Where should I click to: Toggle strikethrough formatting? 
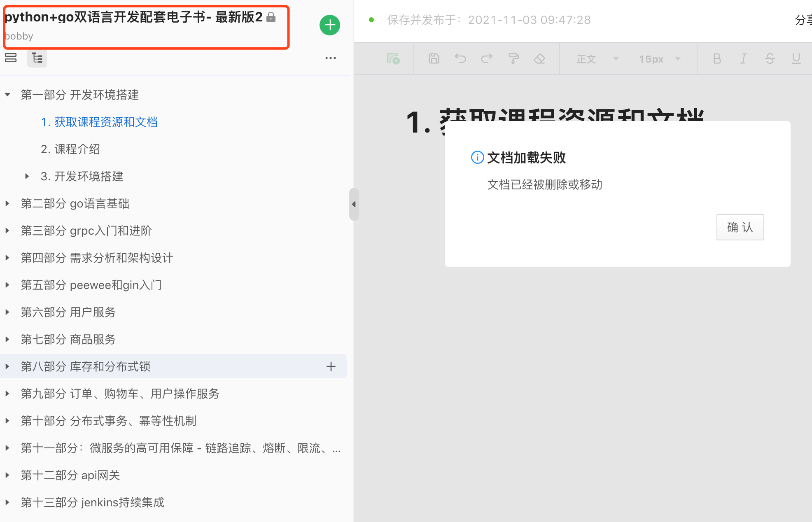pyautogui.click(x=770, y=58)
